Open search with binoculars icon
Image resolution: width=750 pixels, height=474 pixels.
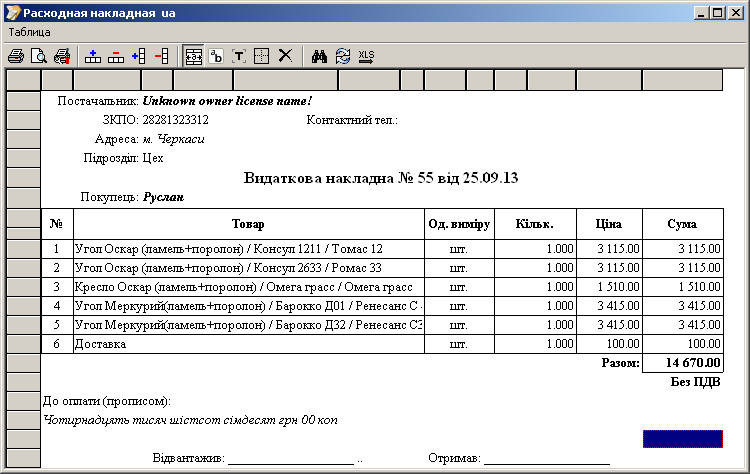pos(319,56)
